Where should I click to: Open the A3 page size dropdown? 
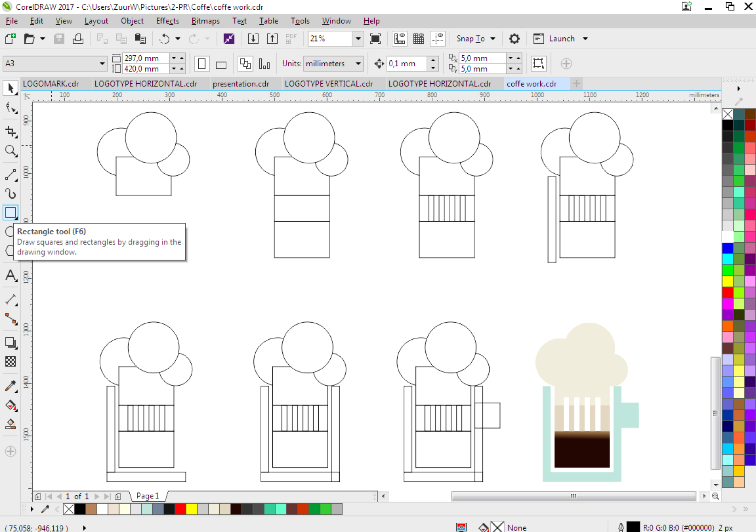(102, 63)
